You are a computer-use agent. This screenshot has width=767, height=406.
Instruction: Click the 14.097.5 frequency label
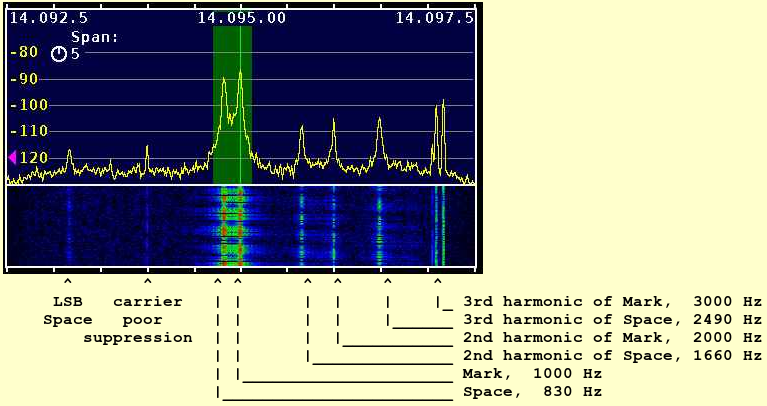click(434, 17)
